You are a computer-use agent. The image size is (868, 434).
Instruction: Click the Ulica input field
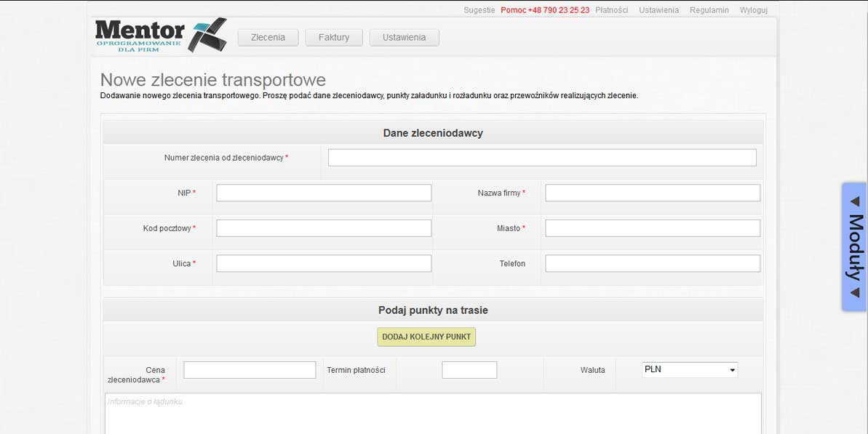(x=324, y=263)
